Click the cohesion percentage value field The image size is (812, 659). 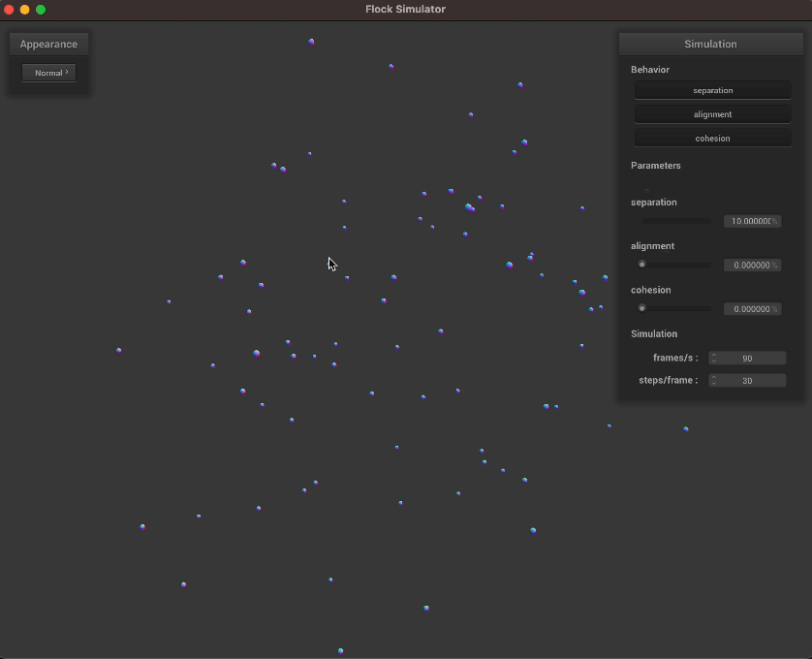coord(750,309)
